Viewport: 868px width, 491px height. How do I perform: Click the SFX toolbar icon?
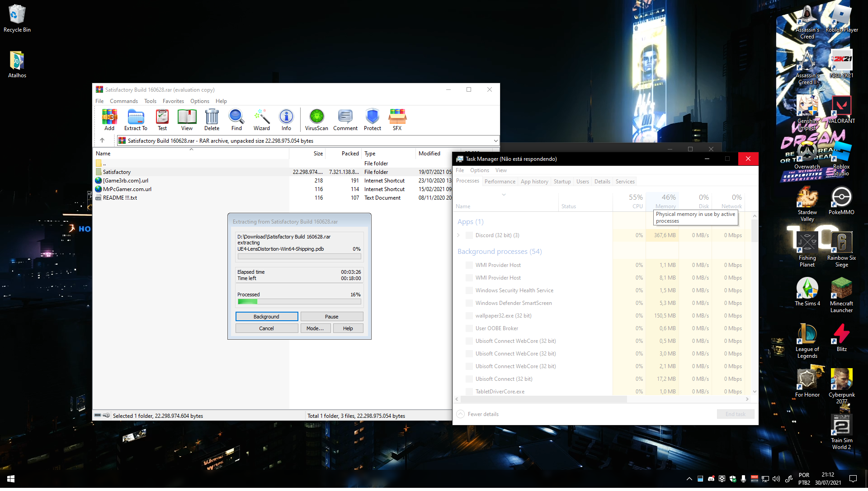point(397,120)
